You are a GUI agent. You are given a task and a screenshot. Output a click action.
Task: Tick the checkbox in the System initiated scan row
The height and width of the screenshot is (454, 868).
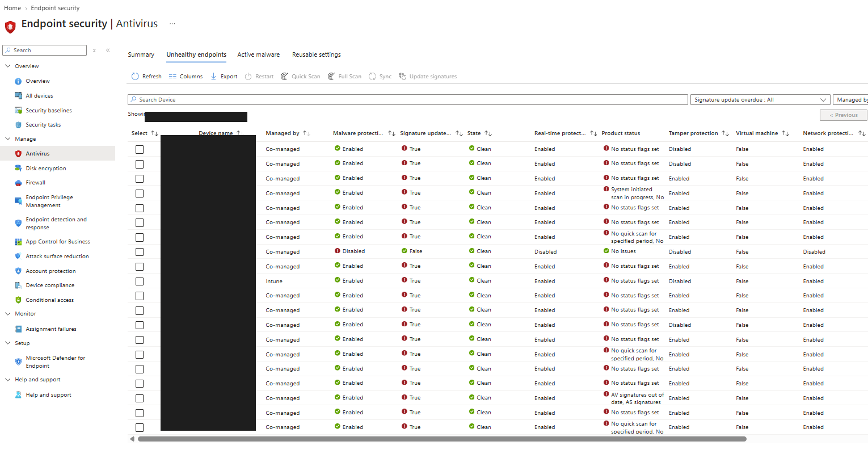[x=140, y=194]
